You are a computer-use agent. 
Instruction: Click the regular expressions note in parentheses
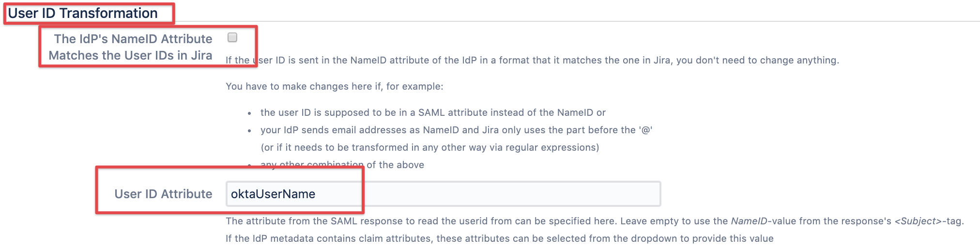[430, 147]
